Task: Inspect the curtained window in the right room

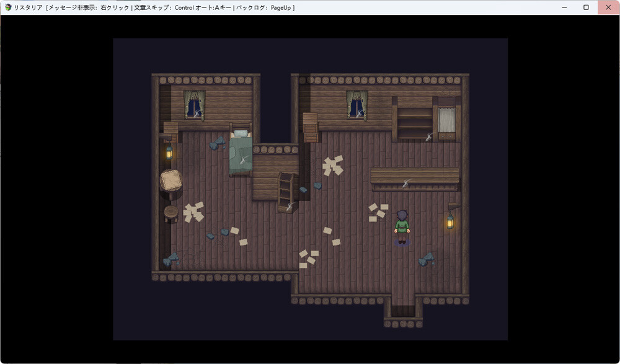Action: coord(357,105)
